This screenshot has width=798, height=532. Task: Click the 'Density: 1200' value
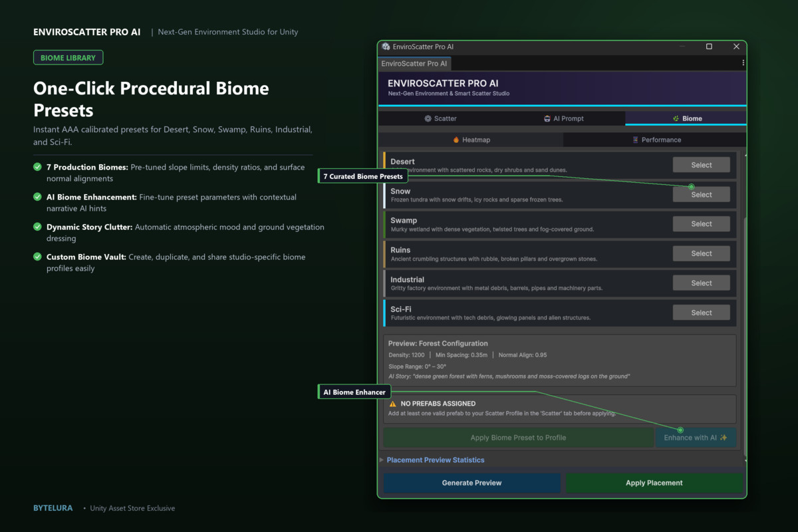(x=406, y=355)
